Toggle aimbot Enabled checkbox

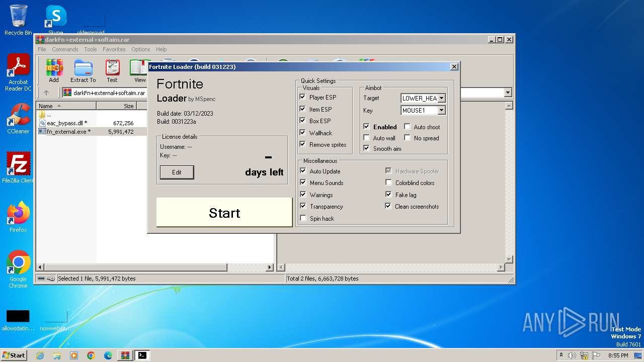click(367, 127)
